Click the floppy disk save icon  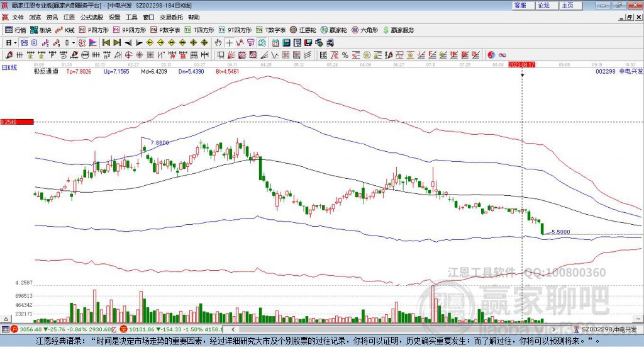click(x=308, y=43)
